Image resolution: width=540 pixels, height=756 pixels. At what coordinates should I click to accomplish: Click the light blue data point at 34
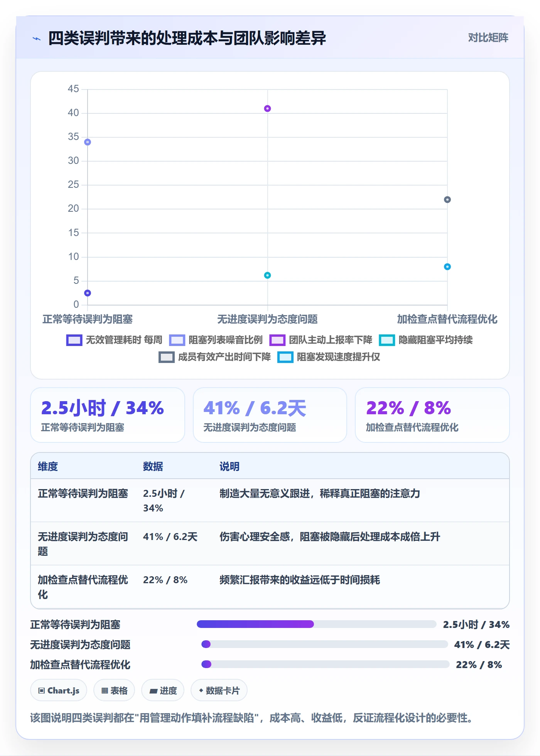pos(88,142)
